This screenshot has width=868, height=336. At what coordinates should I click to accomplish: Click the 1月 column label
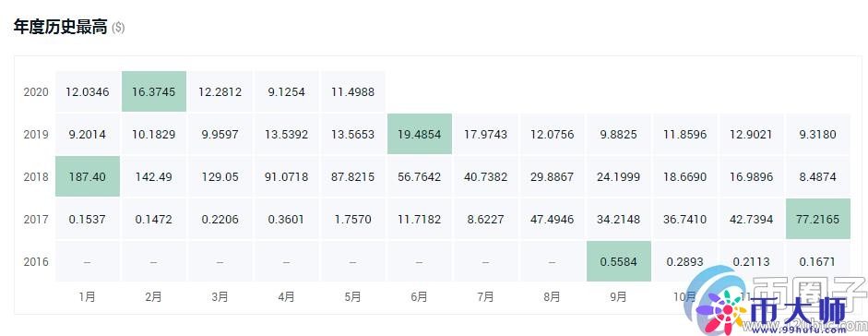87,297
